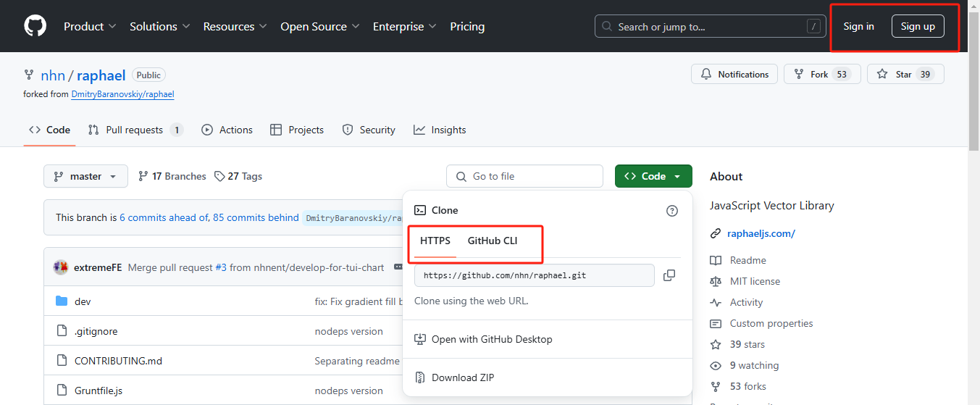
Task: Open the master branch dropdown
Action: [85, 176]
